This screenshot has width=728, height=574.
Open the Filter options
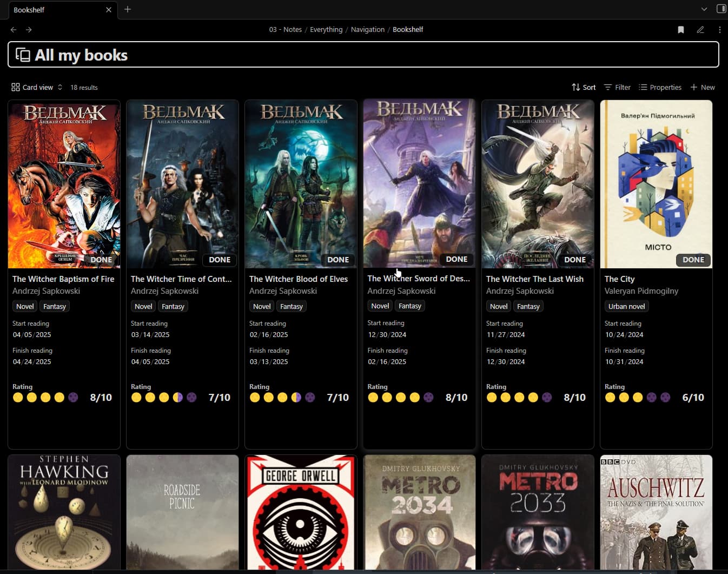pos(617,87)
